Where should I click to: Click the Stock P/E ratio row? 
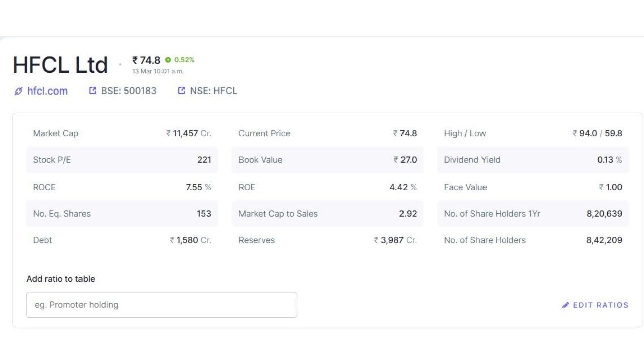[122, 160]
